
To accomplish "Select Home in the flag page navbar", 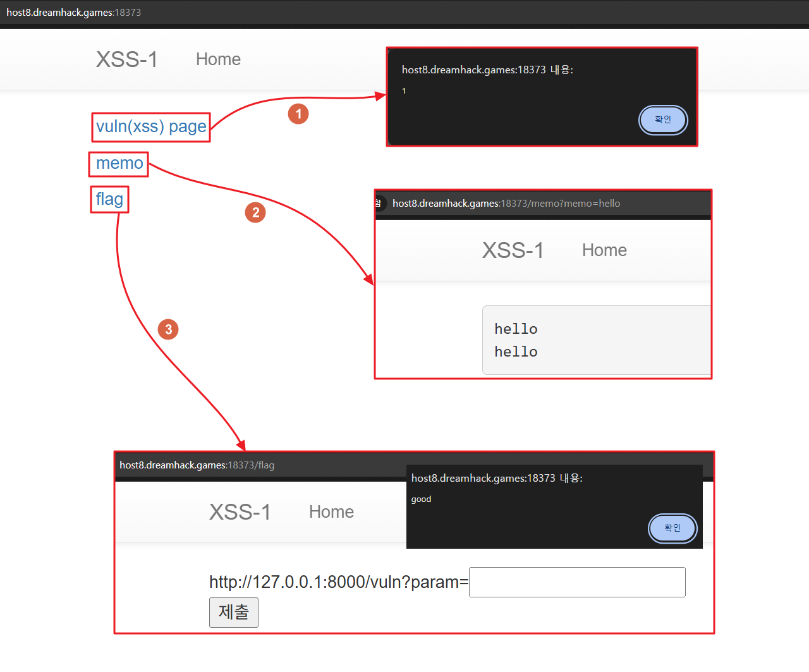I will 331,512.
